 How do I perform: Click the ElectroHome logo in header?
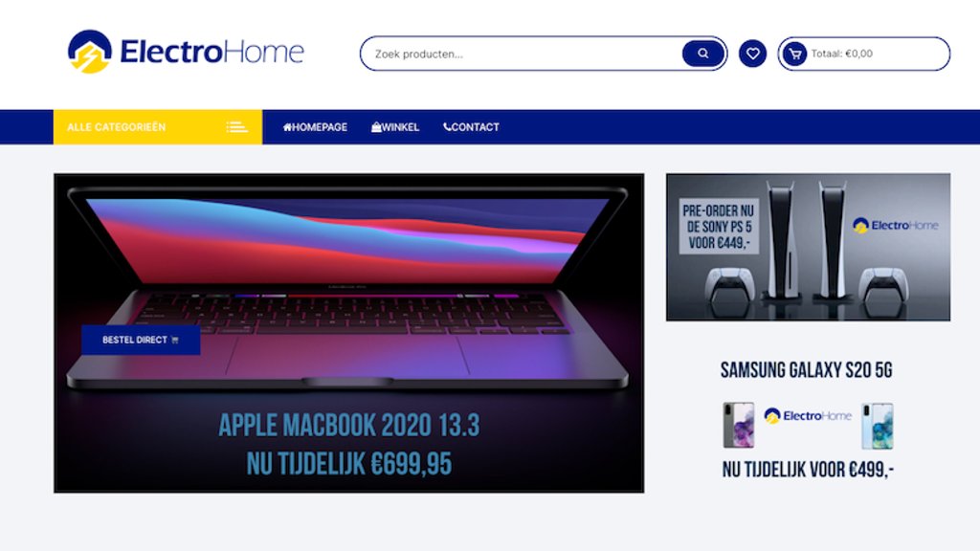186,52
